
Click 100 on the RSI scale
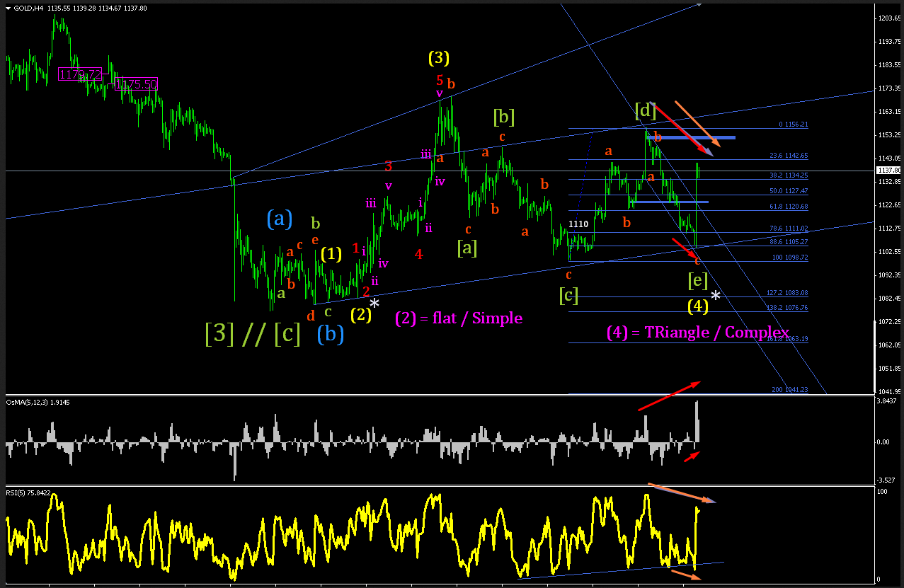(x=883, y=491)
